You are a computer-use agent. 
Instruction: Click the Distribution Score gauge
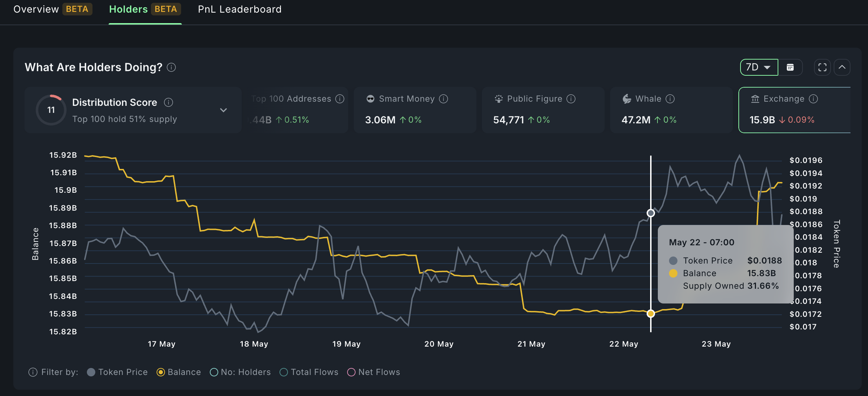[51, 110]
